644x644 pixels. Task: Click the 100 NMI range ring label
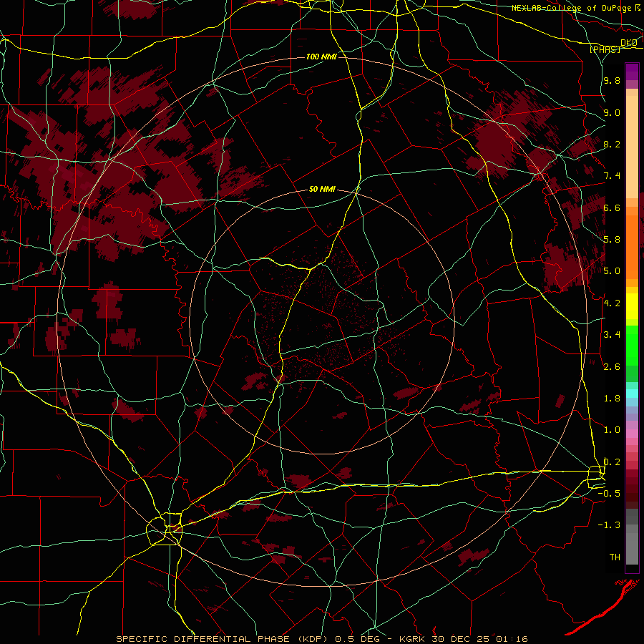(321, 57)
